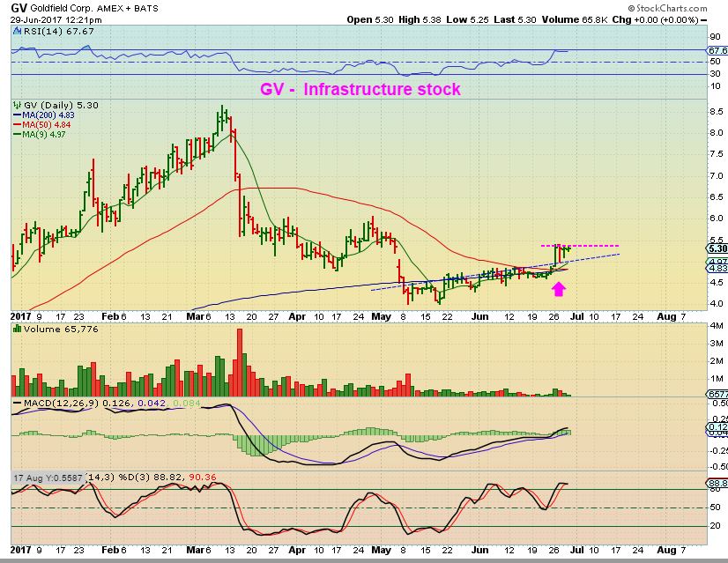The width and height of the screenshot is (728, 563).
Task: Click the 'MACD(12,26,9) 0.126' label
Action: [77, 403]
